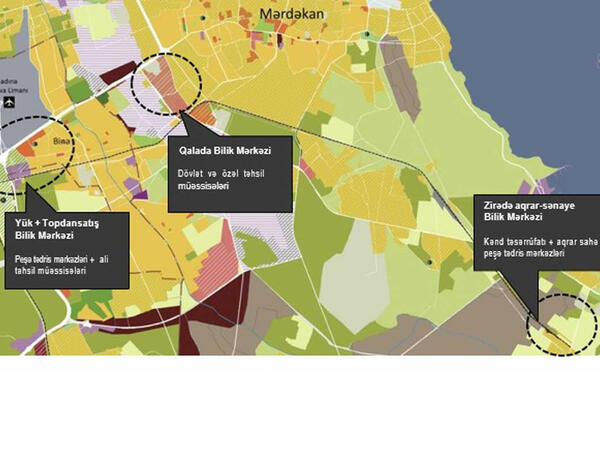Click the black dot marker near Bina

point(35,144)
